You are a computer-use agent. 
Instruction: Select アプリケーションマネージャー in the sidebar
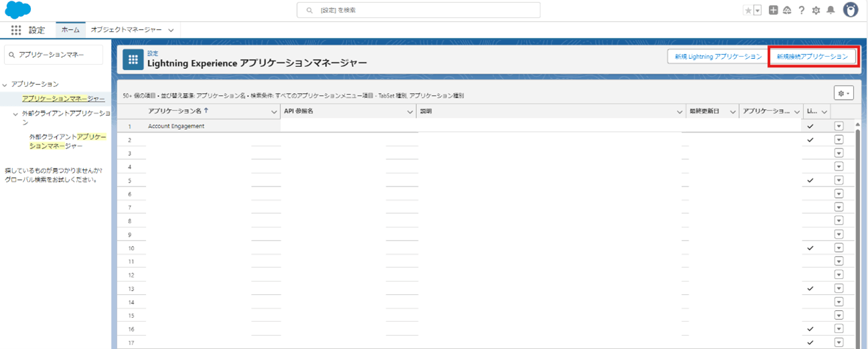pos(64,98)
